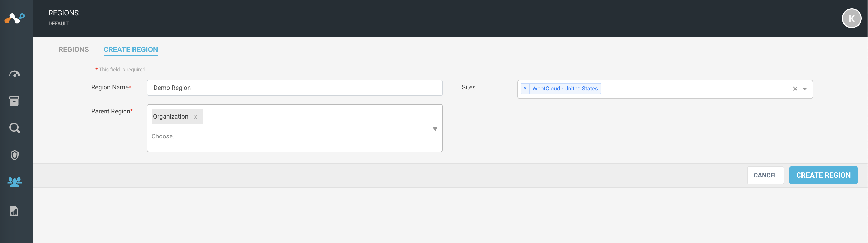Open the archive box sidebar icon
This screenshot has height=243, width=868.
(14, 101)
